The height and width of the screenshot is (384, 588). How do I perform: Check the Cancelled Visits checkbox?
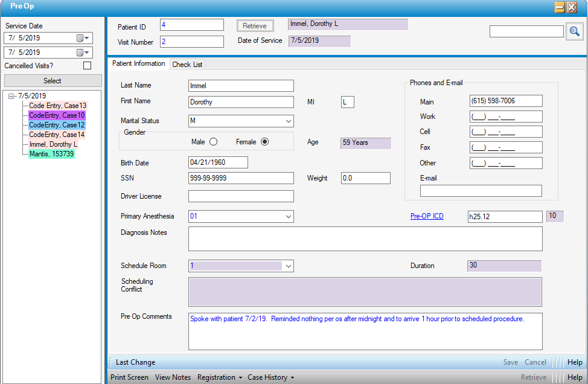87,66
